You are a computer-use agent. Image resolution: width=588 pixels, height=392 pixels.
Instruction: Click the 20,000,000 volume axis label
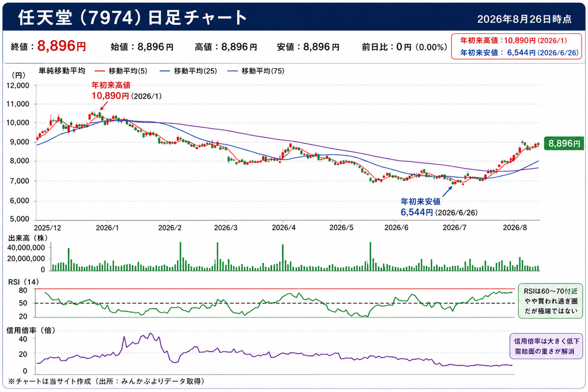tap(26, 259)
